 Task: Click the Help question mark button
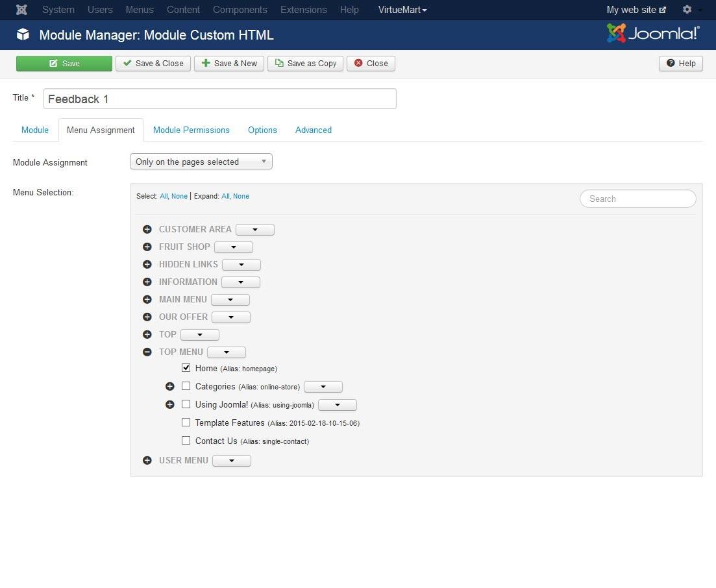click(x=680, y=63)
